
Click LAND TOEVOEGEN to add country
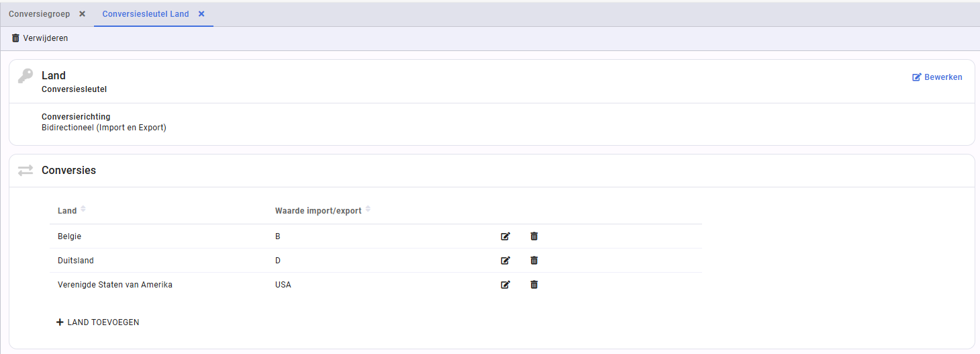[98, 322]
